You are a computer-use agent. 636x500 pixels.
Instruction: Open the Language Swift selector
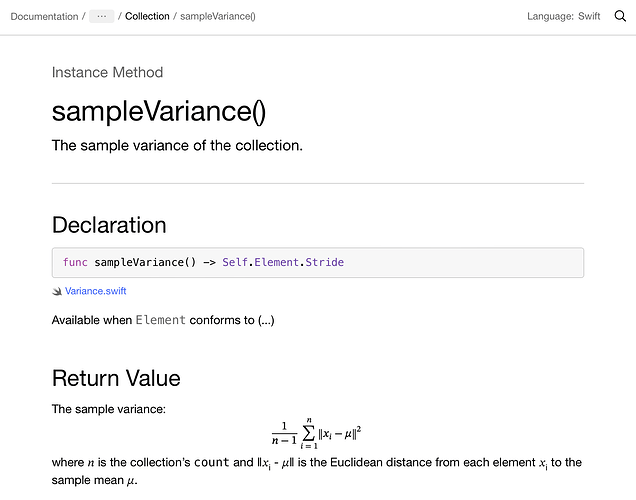coord(563,16)
